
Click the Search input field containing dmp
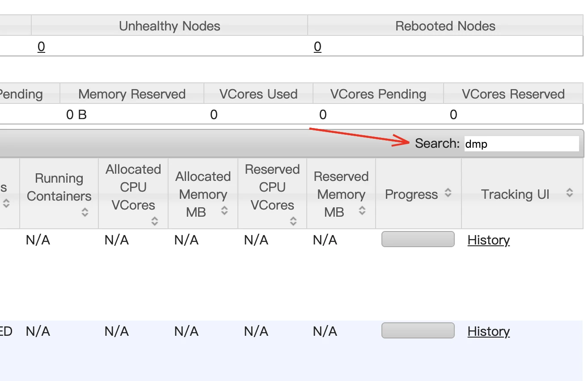click(522, 144)
